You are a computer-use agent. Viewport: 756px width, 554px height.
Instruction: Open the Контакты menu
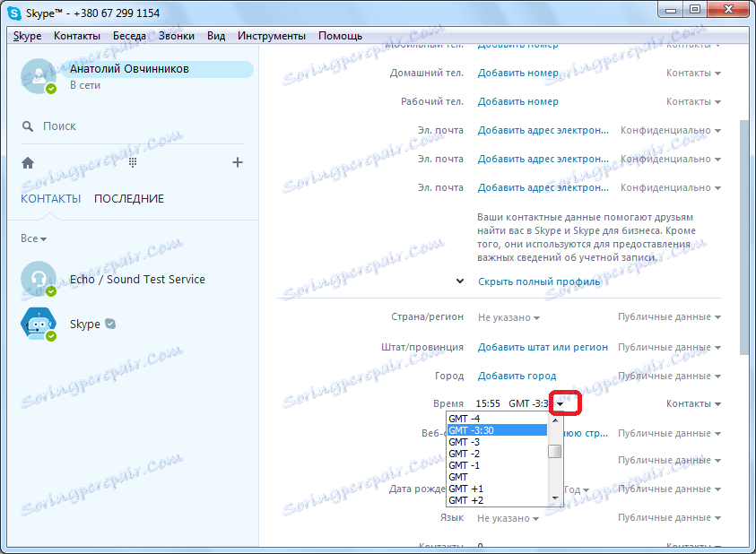(77, 36)
